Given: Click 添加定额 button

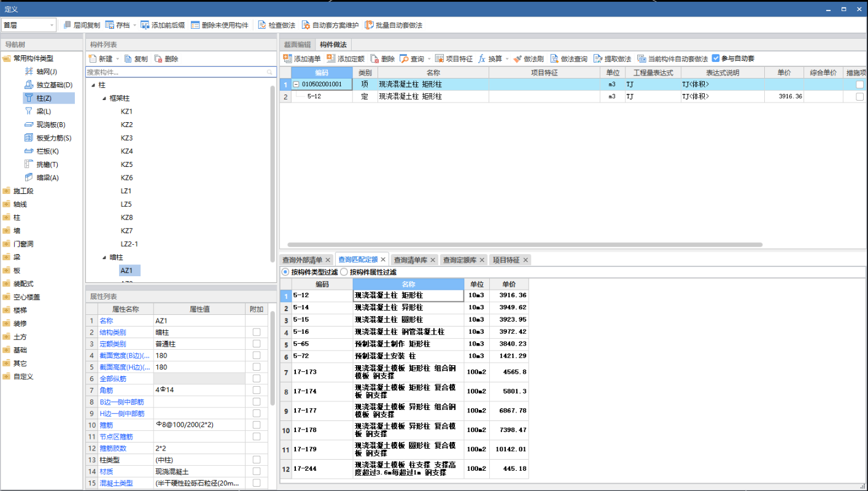Looking at the screenshot, I should (345, 59).
